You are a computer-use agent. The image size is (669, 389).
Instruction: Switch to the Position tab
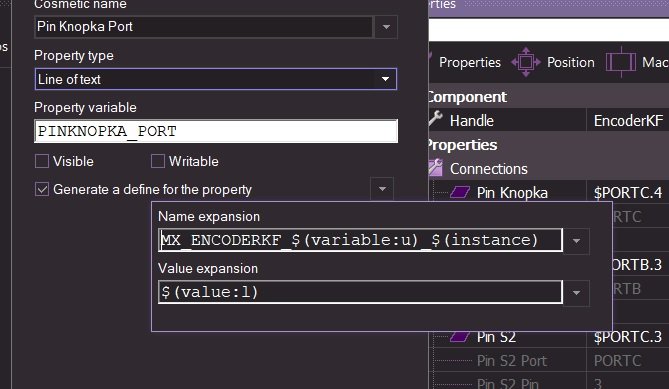[x=570, y=63]
